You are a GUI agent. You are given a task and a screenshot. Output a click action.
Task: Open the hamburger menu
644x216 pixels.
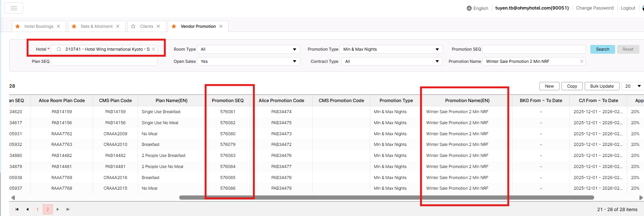14,8
